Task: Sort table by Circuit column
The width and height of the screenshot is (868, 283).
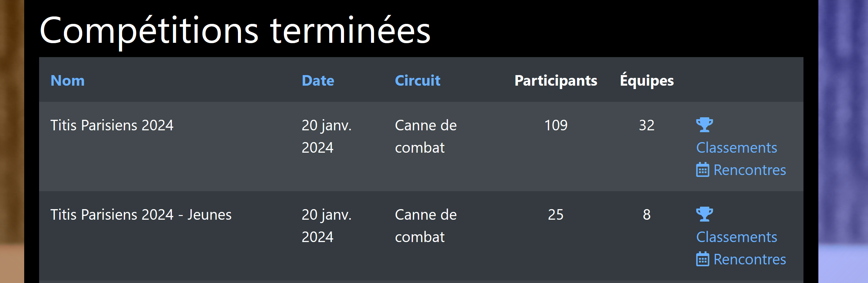Action: [418, 80]
